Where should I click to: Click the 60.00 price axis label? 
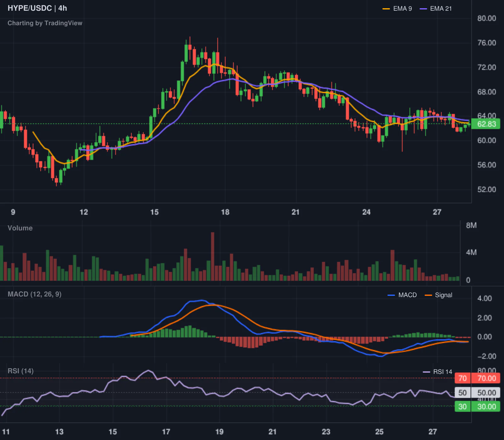click(x=487, y=140)
